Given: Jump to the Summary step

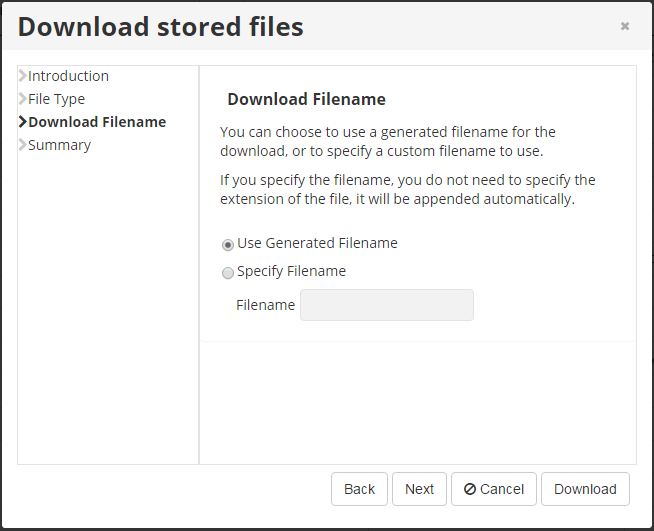Looking at the screenshot, I should tap(59, 145).
